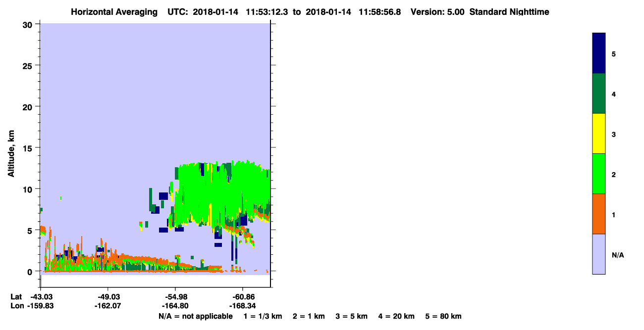Click the 'Version: 5.00' text
Screen dimensions: 644x330
point(438,12)
